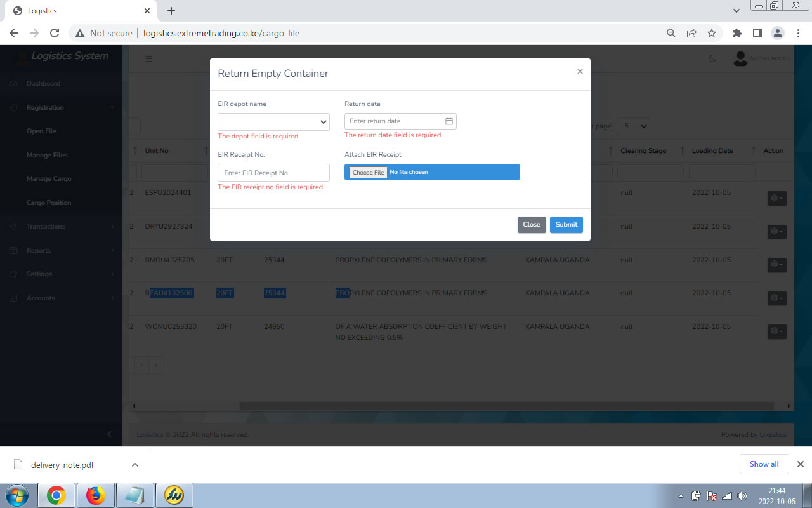The height and width of the screenshot is (508, 812).
Task: Open the EIR depot name dropdown
Action: point(273,122)
